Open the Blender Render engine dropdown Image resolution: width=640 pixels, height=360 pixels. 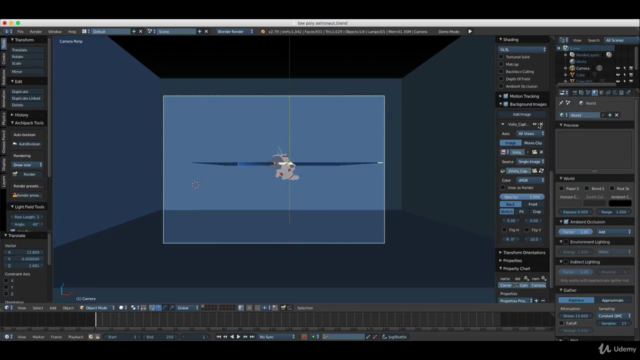235,31
